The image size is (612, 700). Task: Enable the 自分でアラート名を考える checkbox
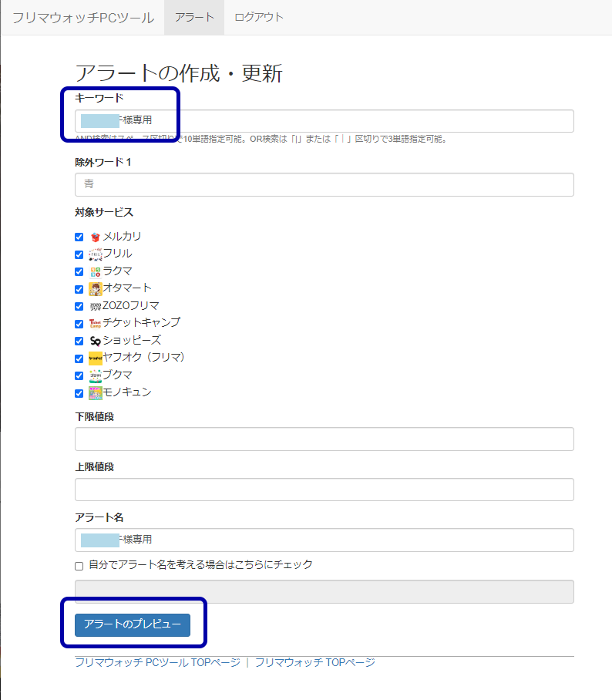[79, 566]
